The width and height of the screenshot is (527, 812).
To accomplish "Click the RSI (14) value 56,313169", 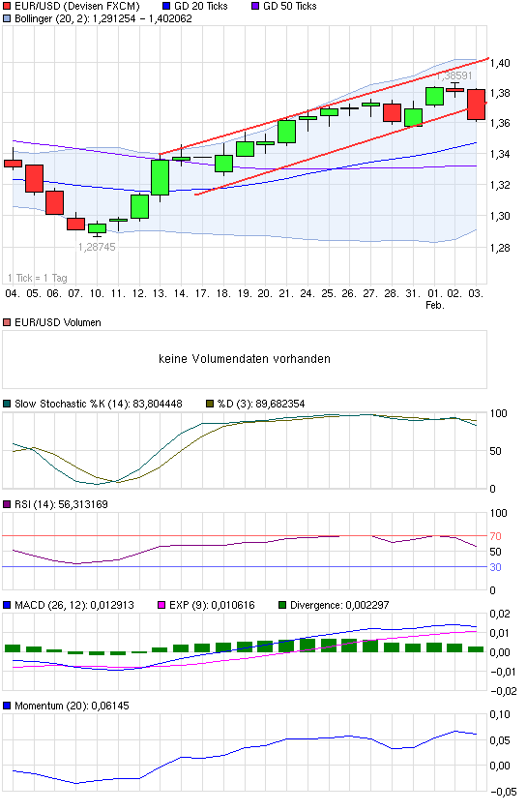I will (83, 504).
